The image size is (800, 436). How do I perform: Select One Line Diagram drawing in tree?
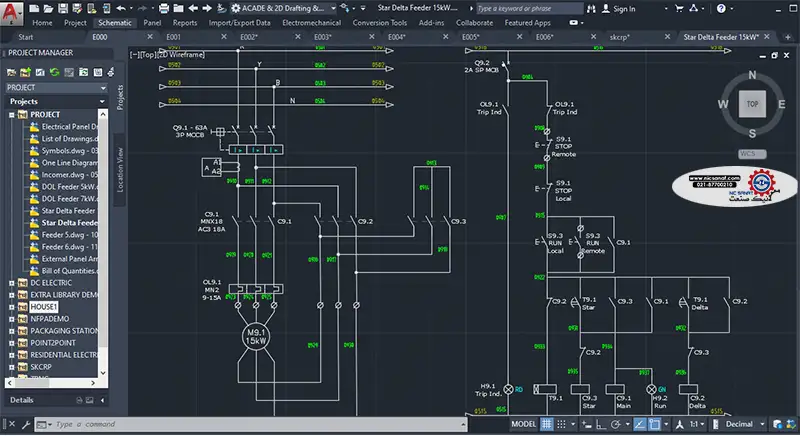tap(64, 163)
